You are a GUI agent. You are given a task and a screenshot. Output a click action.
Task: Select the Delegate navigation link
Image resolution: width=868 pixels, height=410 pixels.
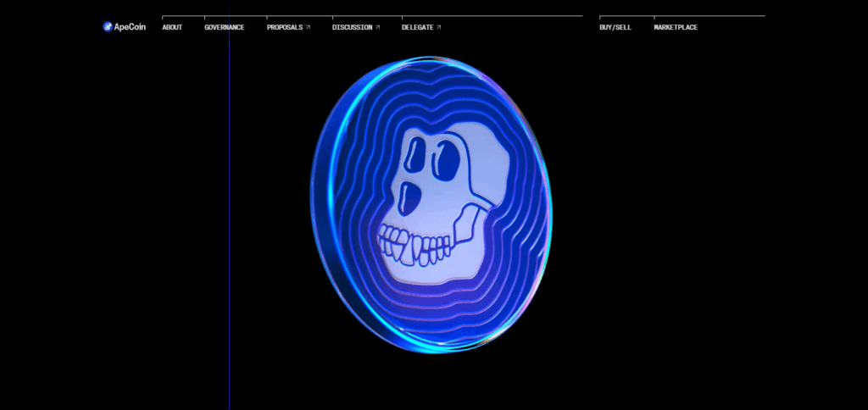click(417, 27)
